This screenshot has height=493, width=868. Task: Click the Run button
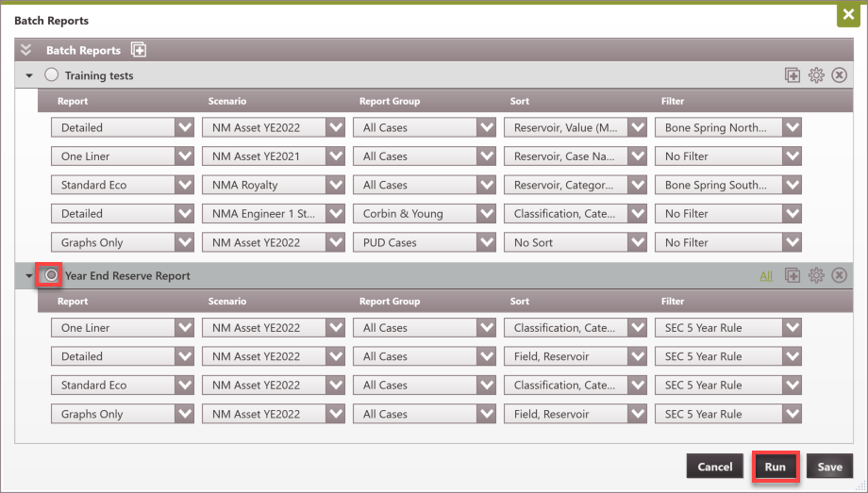pyautogui.click(x=775, y=467)
